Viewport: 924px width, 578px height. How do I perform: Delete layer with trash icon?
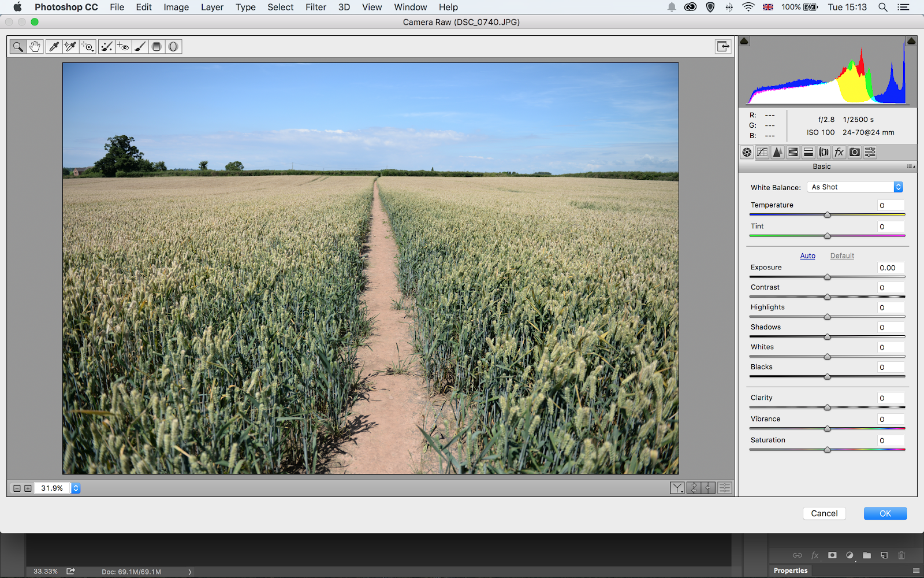[901, 555]
